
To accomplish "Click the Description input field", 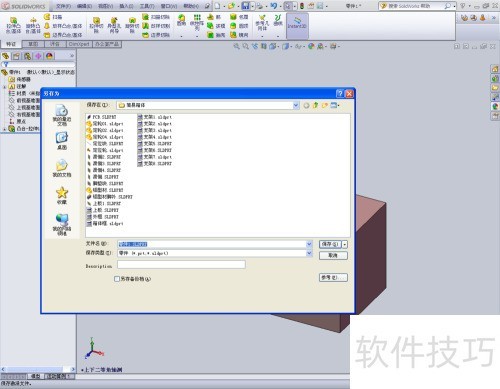I will click(181, 265).
